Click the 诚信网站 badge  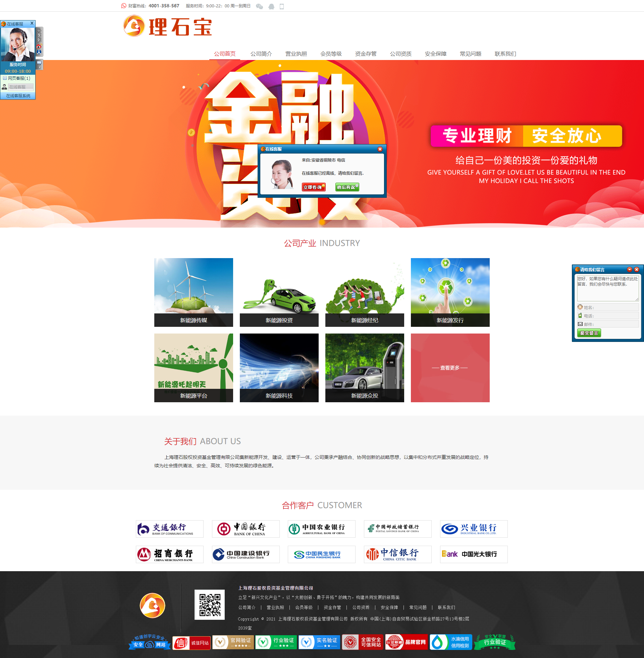(x=192, y=643)
